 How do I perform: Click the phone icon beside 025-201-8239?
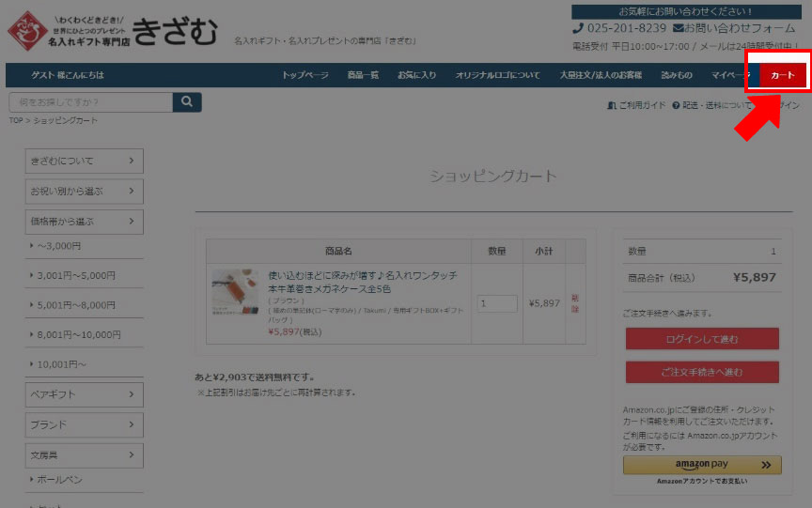point(578,28)
